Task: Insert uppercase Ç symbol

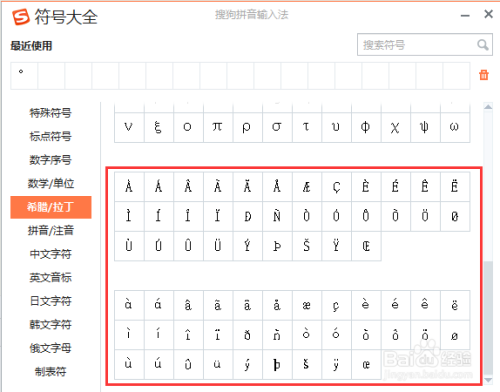Action: (x=336, y=187)
